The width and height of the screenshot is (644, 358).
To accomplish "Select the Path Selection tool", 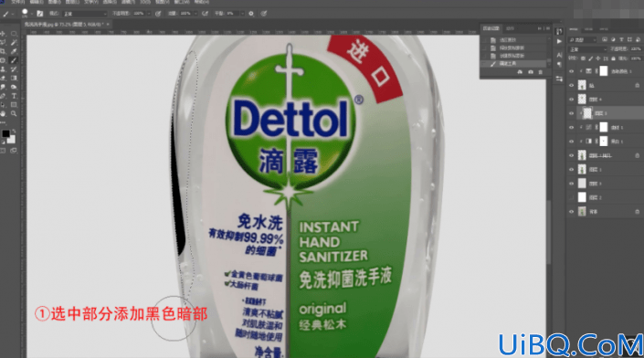I will (4, 105).
